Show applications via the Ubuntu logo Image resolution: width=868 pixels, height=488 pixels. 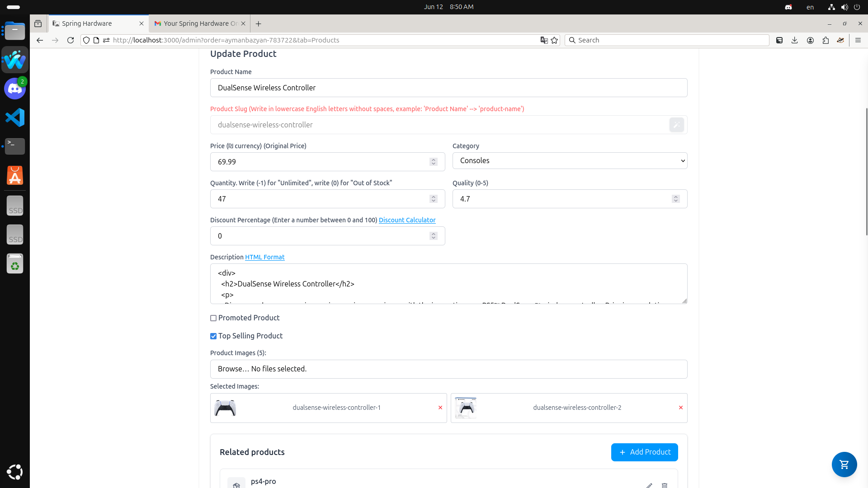[15, 472]
